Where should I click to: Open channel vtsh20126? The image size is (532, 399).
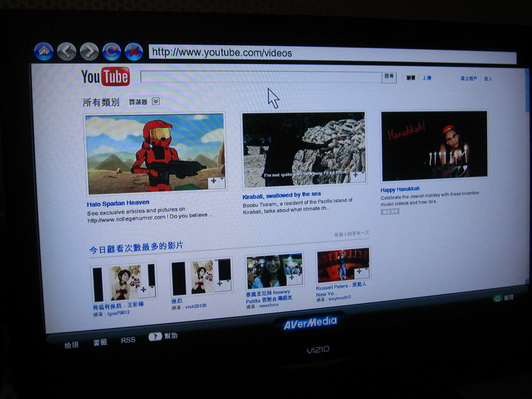coord(196,306)
